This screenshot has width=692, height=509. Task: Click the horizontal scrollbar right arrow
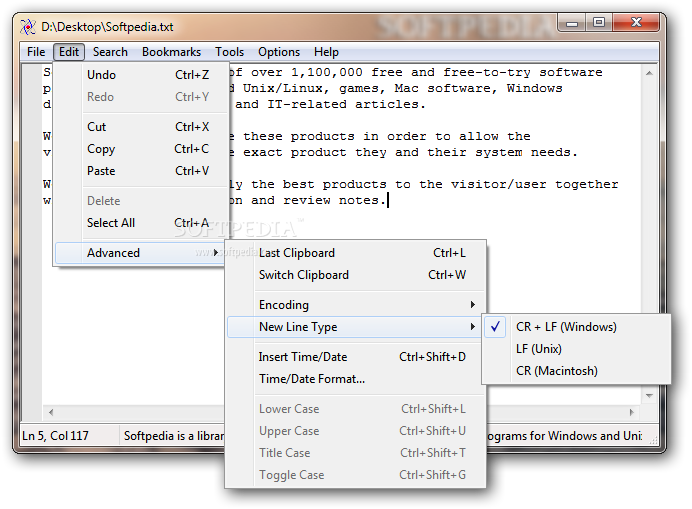pos(632,412)
